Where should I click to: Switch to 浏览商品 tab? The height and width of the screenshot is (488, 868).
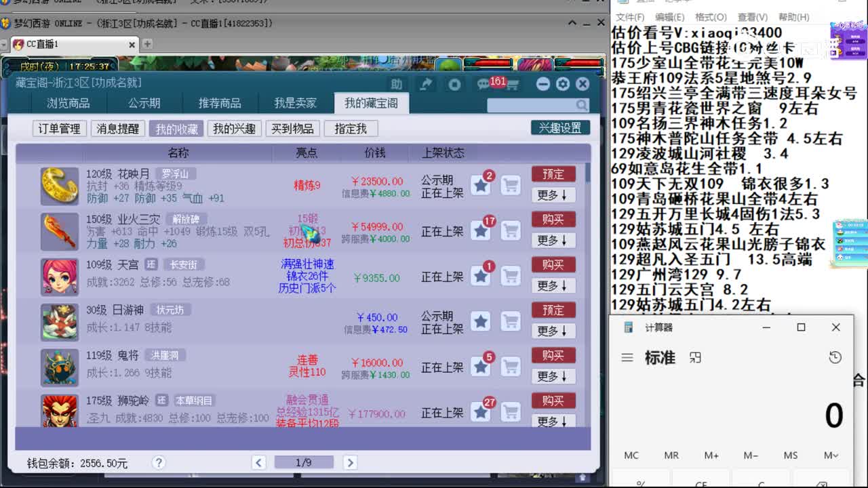tap(68, 104)
